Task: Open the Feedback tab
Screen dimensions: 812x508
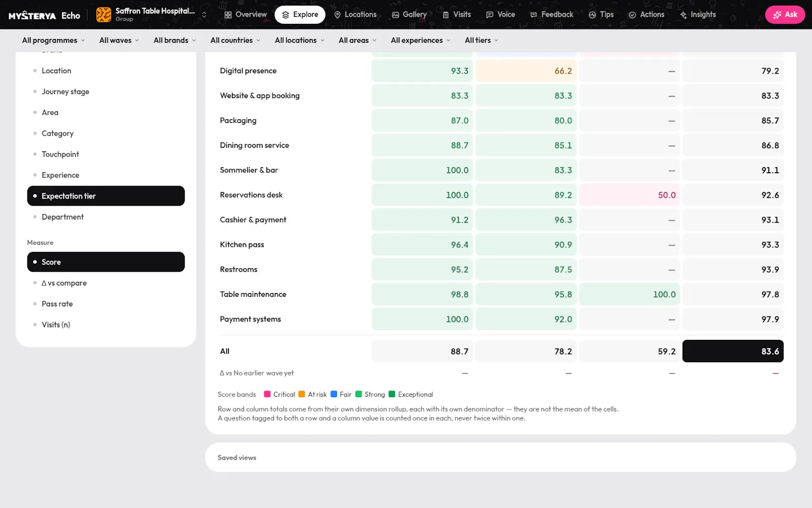Action: tap(552, 15)
